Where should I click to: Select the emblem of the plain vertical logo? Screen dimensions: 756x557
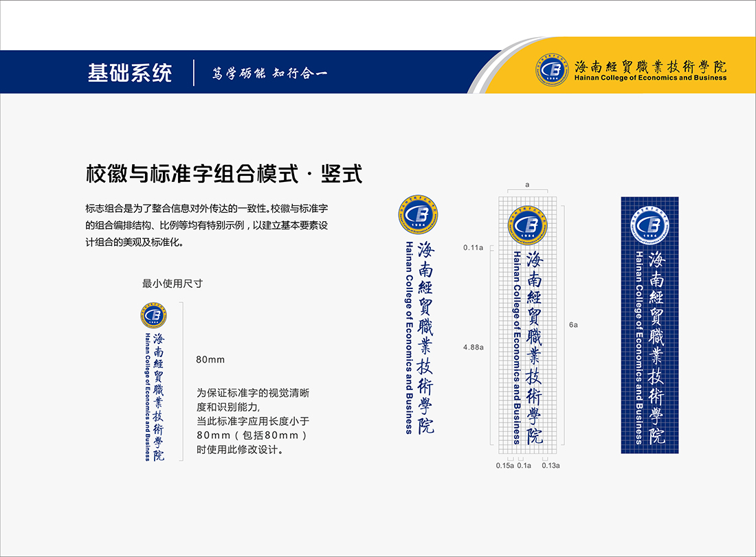tap(418, 215)
